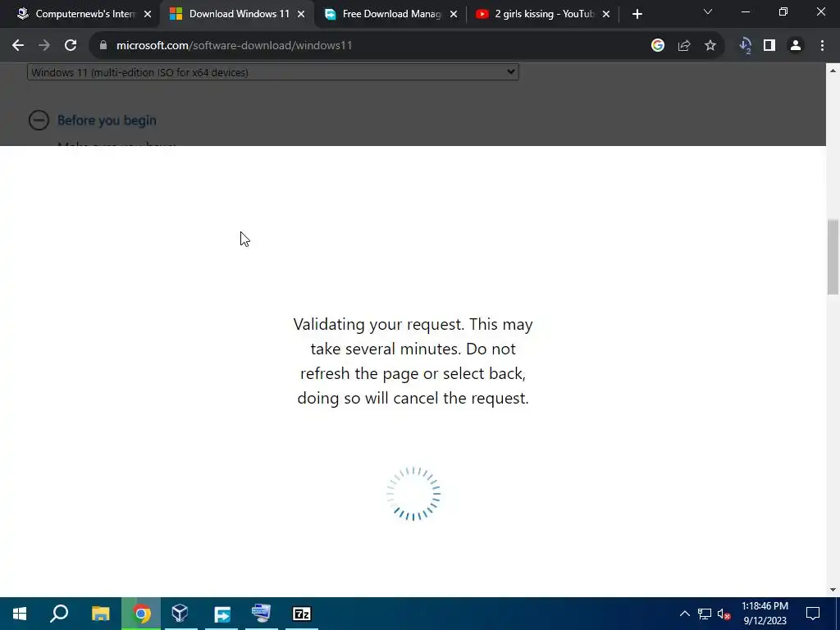Click the vertical scrollbar thumb
The image size is (840, 630).
click(833, 257)
